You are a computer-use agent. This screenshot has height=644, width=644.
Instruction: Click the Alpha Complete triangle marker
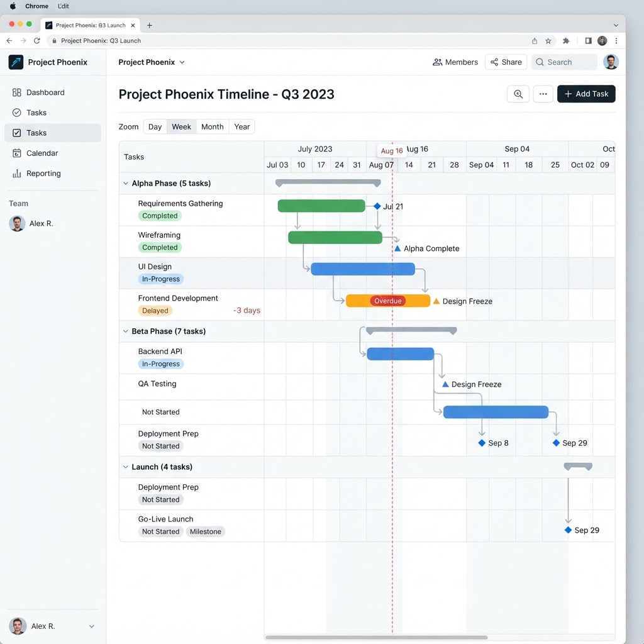[x=397, y=248]
